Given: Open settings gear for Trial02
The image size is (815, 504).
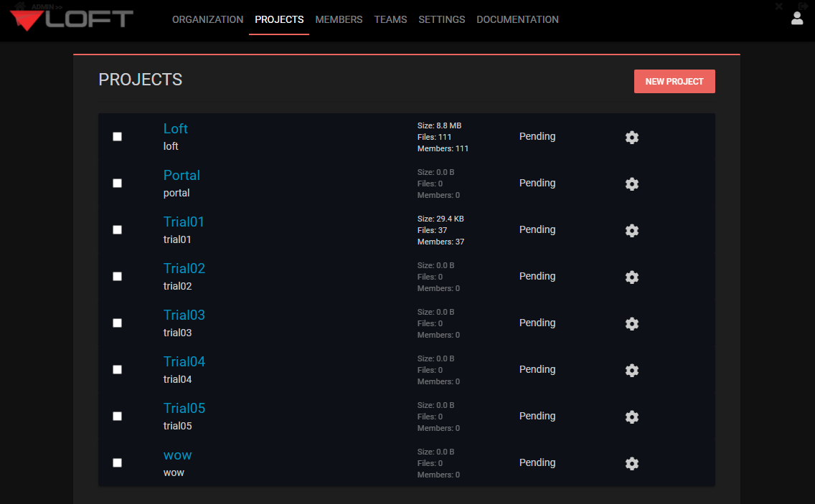Looking at the screenshot, I should (632, 277).
